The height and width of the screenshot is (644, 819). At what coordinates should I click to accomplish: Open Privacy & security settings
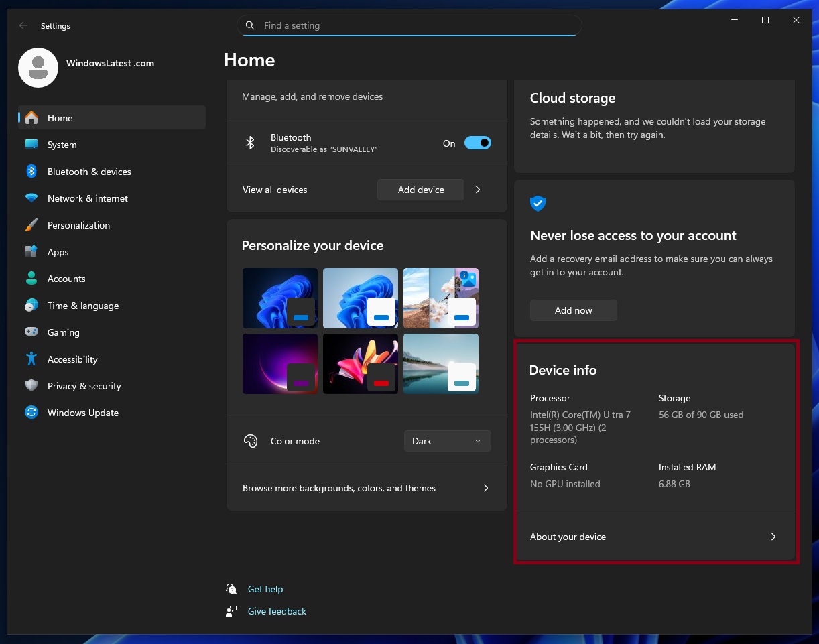84,385
